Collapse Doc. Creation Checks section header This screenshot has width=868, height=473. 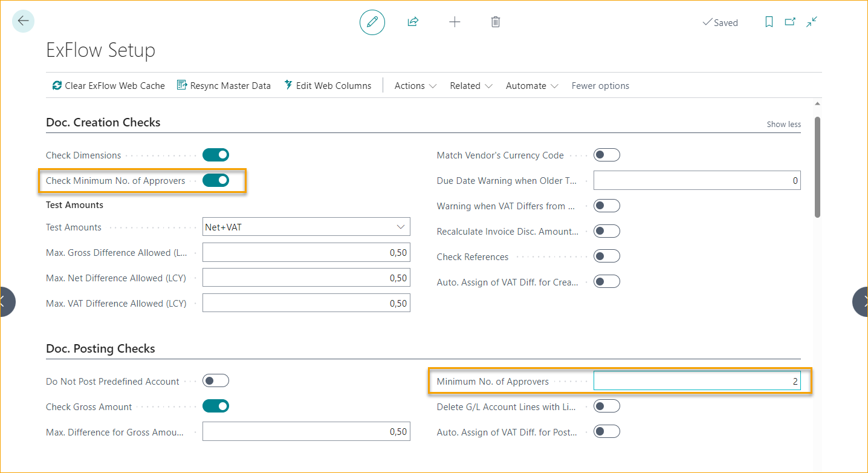click(x=103, y=122)
